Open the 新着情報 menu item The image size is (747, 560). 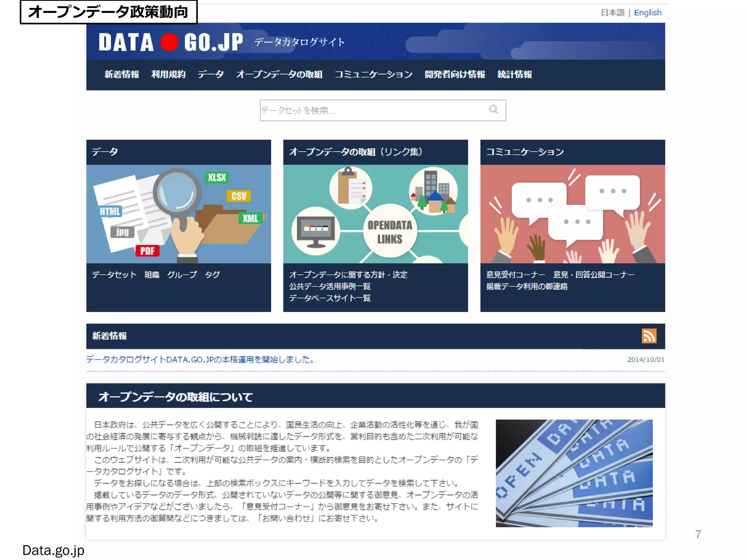click(121, 74)
